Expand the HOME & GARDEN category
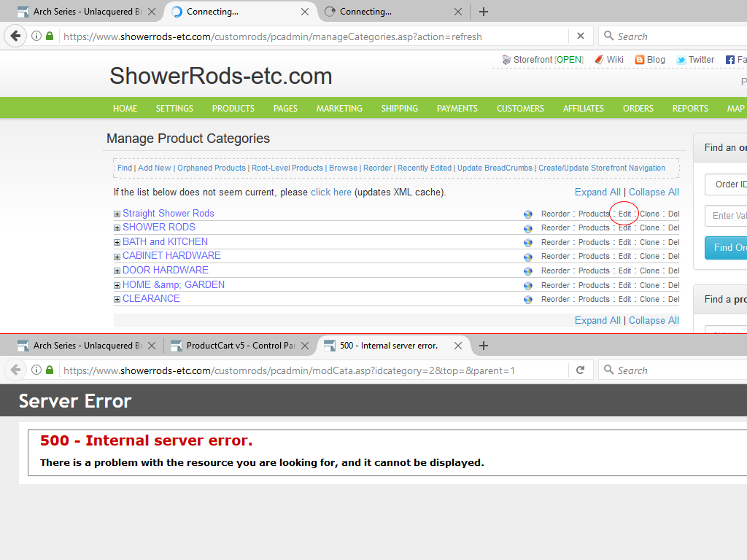 click(x=117, y=285)
